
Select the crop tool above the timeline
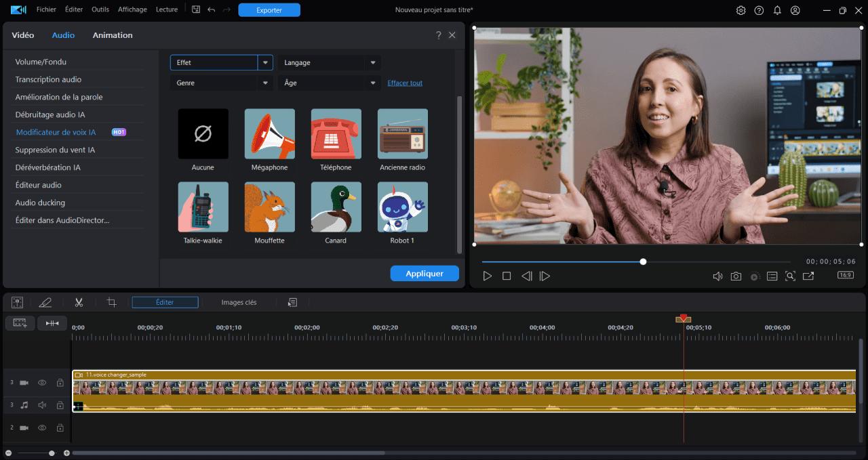(x=111, y=301)
